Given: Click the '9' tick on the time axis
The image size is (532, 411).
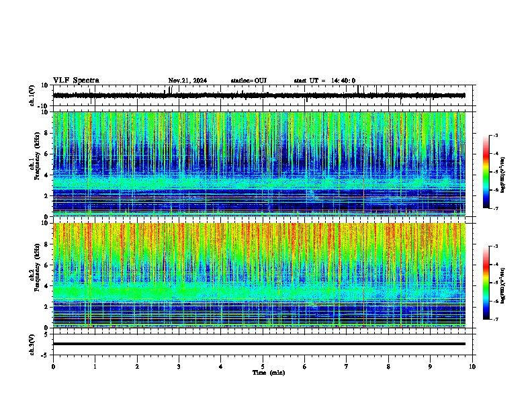Looking at the screenshot, I should [430, 367].
